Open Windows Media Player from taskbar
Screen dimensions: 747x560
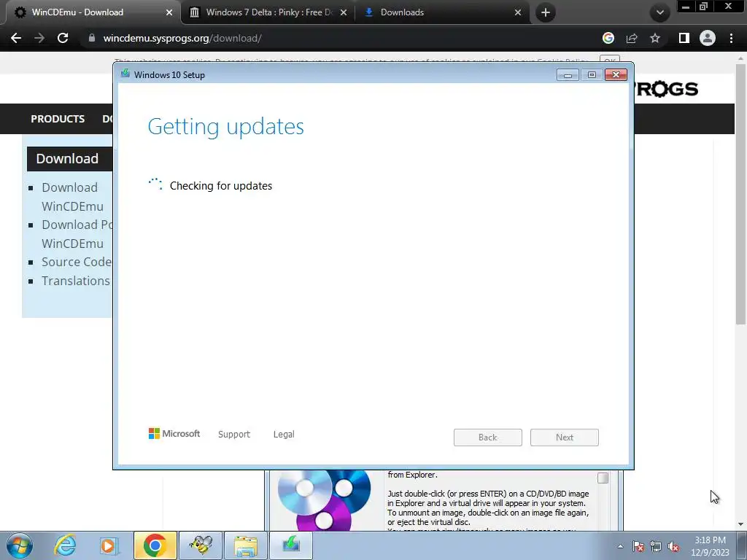click(x=109, y=545)
